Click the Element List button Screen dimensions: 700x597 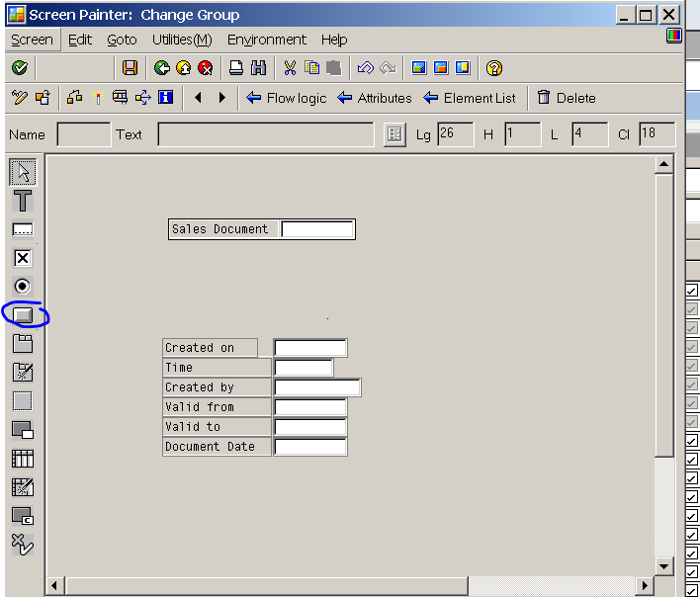pos(470,98)
